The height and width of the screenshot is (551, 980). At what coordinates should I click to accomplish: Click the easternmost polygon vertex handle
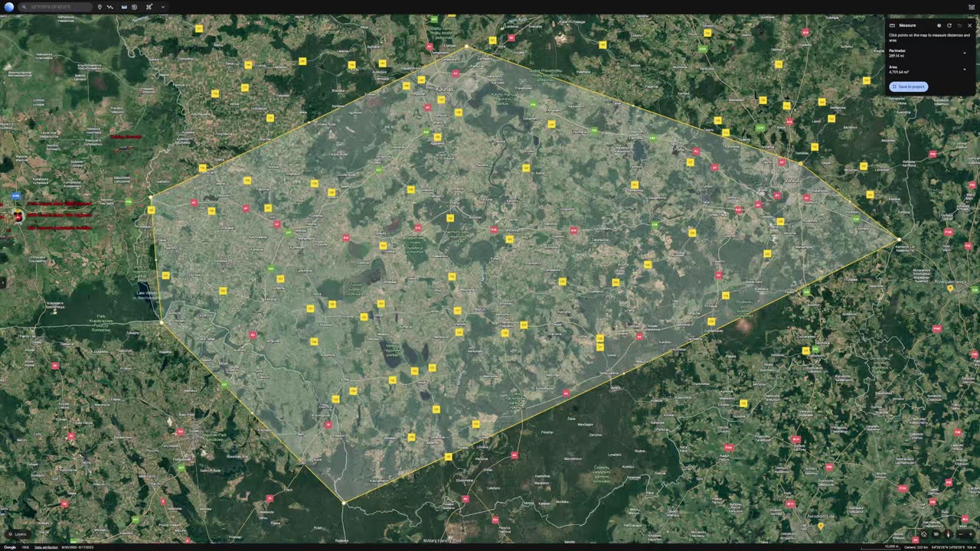899,240
